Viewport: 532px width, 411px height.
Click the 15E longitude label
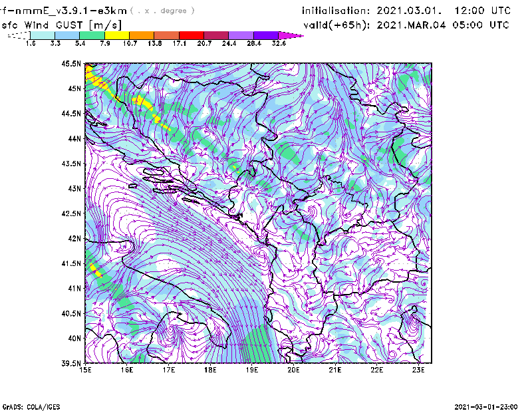pyautogui.click(x=85, y=370)
